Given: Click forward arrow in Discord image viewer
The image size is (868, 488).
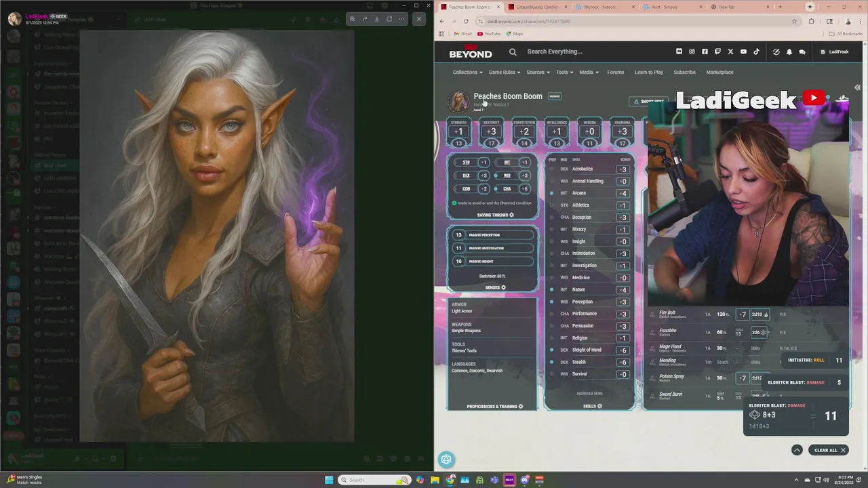Looking at the screenshot, I should (364, 19).
